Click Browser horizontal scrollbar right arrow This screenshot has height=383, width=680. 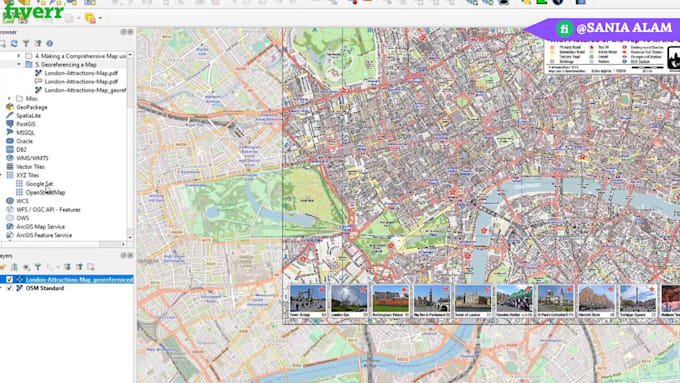[124, 245]
